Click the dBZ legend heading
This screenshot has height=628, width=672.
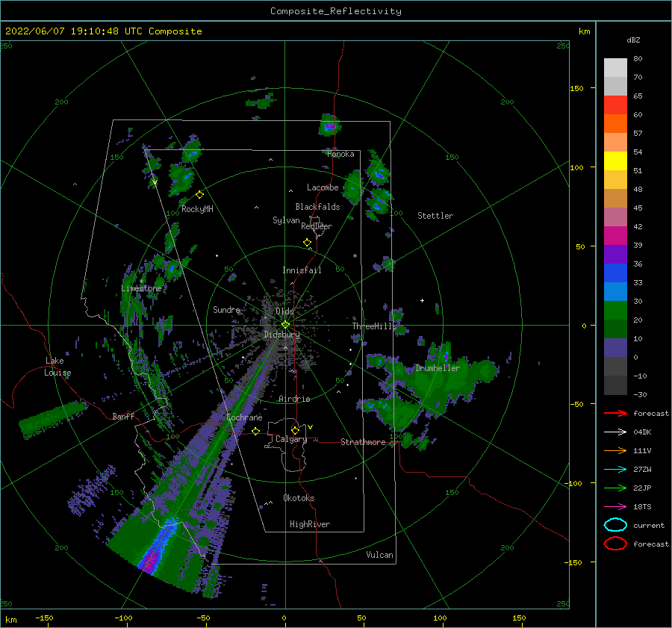[633, 40]
